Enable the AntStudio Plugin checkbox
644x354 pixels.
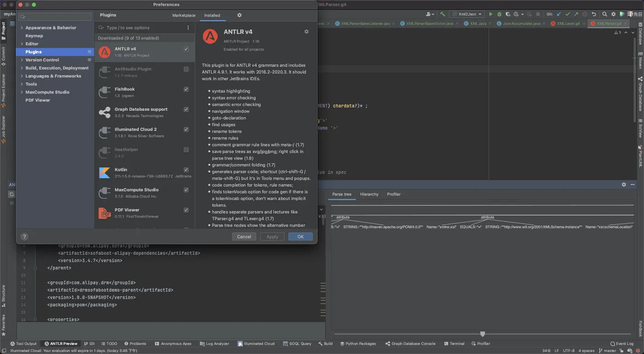point(186,69)
